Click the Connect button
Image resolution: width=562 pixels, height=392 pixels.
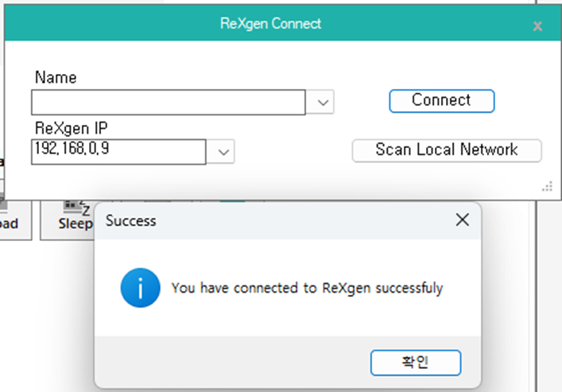pos(442,101)
